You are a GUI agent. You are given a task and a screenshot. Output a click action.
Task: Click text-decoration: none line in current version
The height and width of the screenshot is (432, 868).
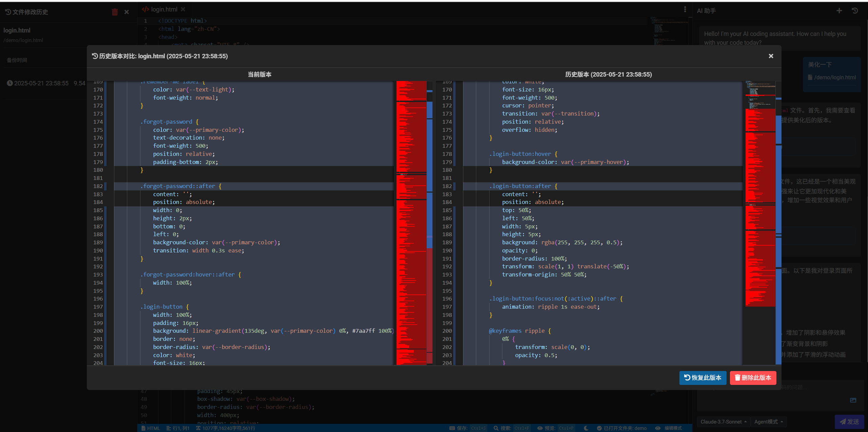pyautogui.click(x=189, y=138)
